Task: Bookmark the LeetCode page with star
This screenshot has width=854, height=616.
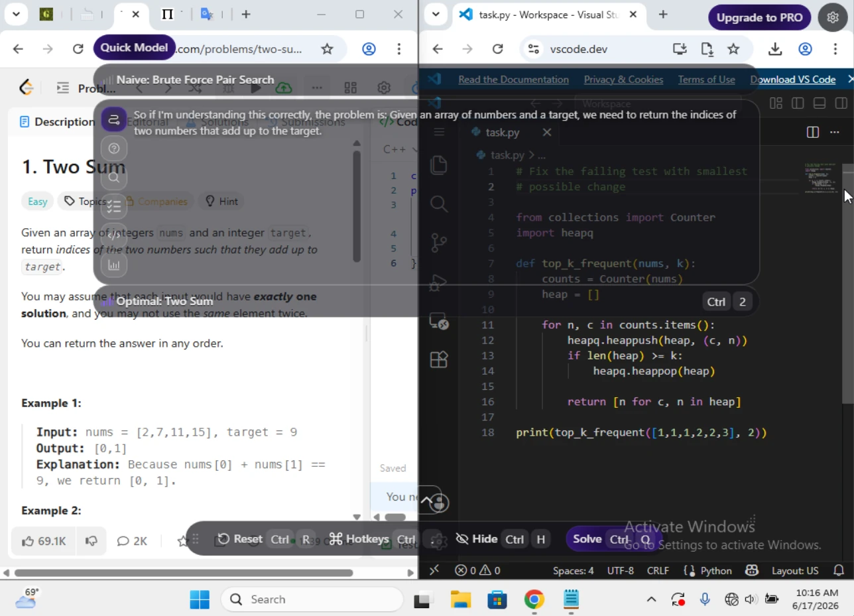Action: [x=327, y=48]
